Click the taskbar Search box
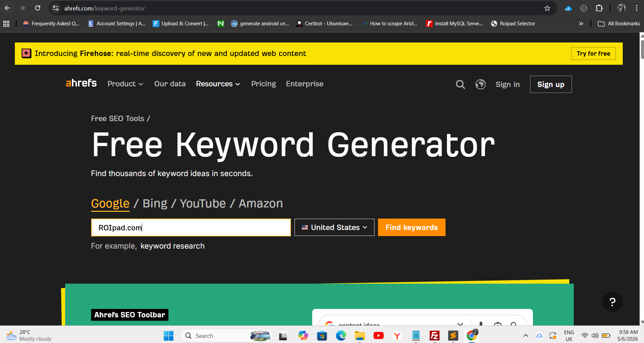Screen dimensions: 644x343 227,336
